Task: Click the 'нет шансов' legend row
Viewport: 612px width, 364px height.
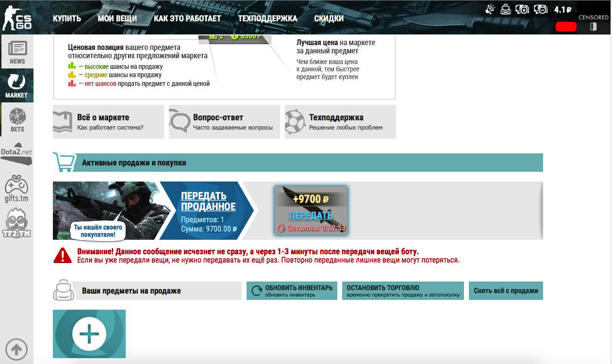Action: (139, 83)
